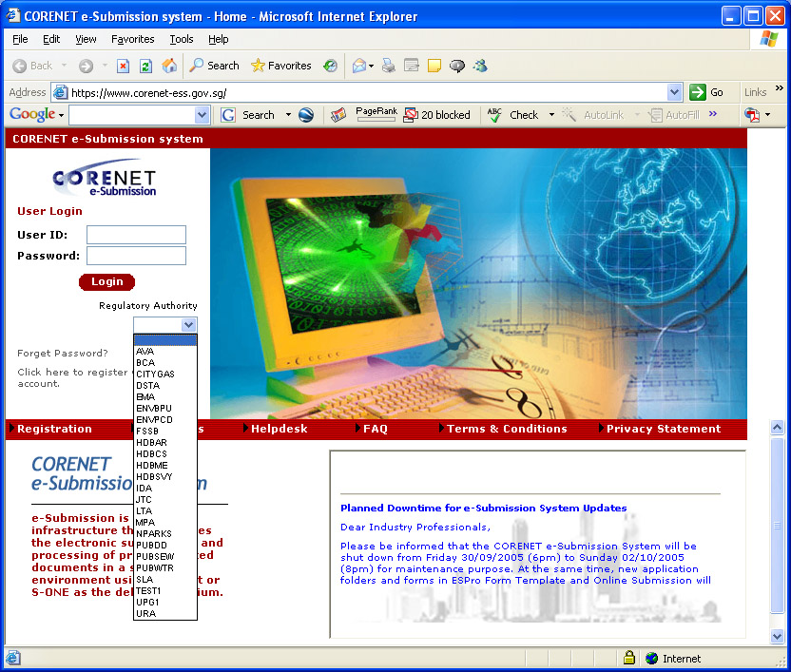The image size is (791, 672).
Task: Click the Google news/bookmark icon
Action: tap(338, 115)
